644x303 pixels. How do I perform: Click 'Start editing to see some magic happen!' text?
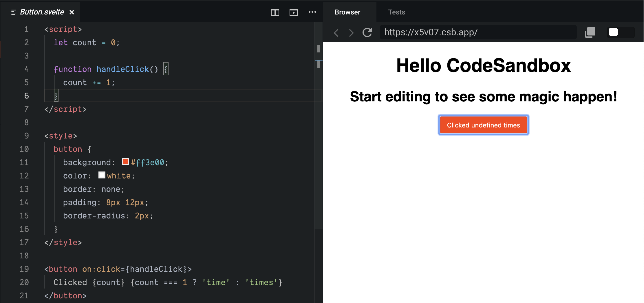point(483,97)
